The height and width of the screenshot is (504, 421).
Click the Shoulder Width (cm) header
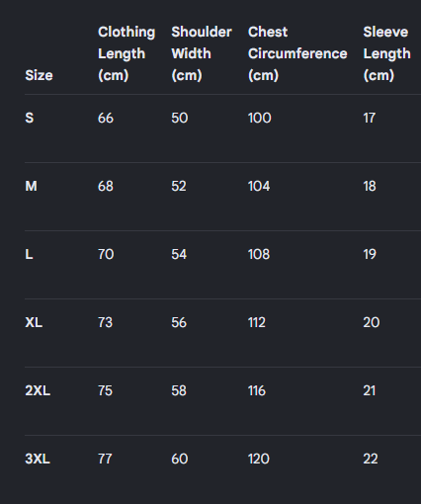[x=202, y=53]
